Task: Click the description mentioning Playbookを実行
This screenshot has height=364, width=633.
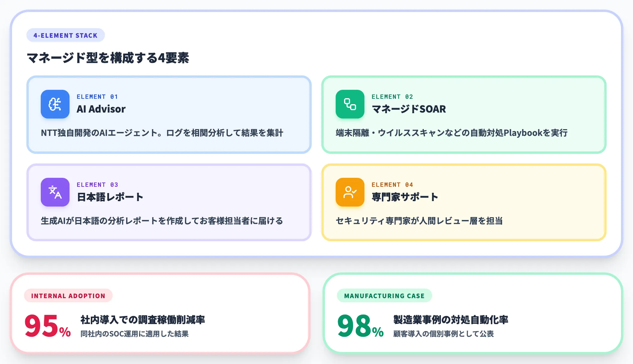Action: 452,133
